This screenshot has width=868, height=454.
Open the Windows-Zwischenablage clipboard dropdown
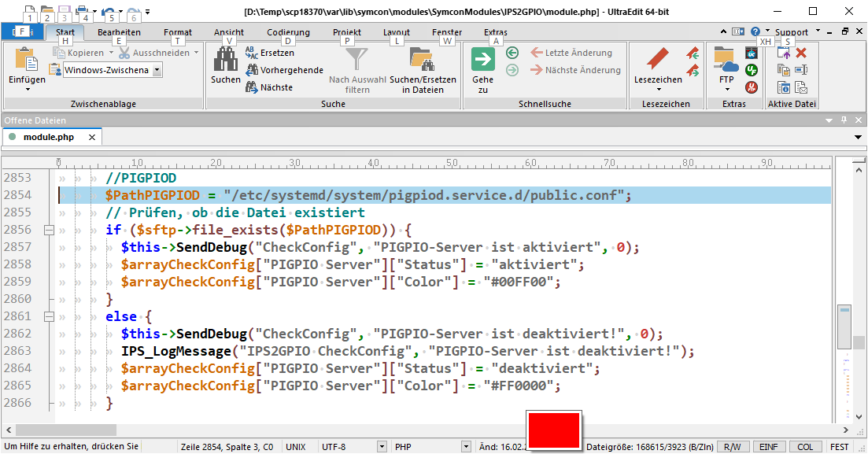157,70
